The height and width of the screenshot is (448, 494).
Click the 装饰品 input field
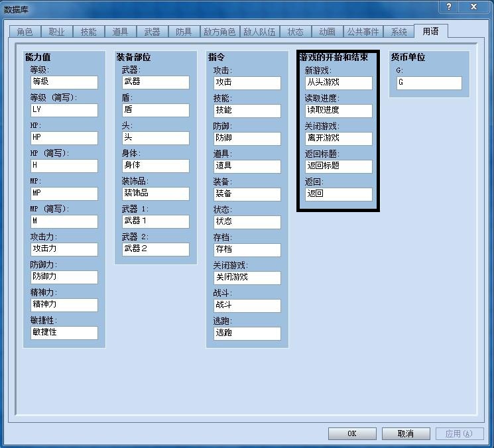tap(156, 194)
